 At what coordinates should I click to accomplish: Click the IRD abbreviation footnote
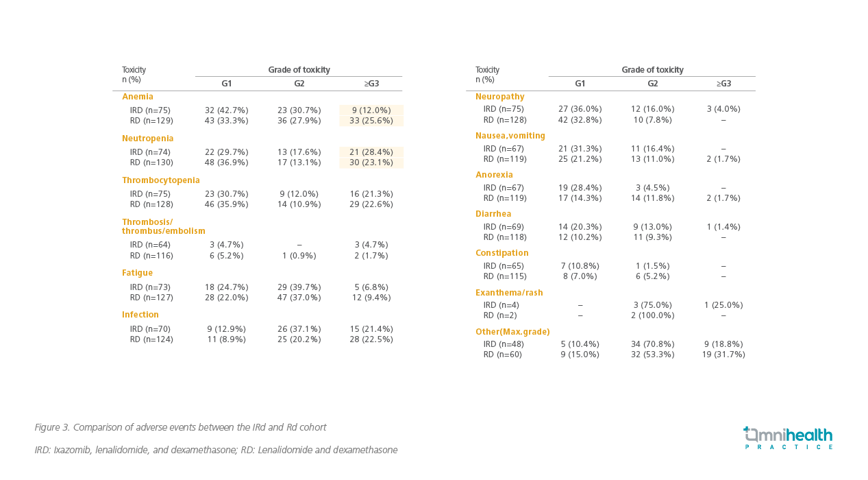click(x=216, y=451)
